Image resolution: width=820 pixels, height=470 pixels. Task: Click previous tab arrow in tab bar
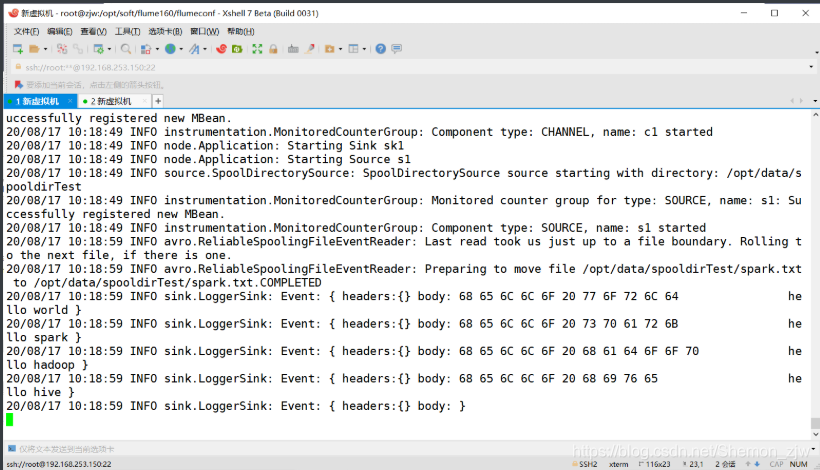(792, 101)
